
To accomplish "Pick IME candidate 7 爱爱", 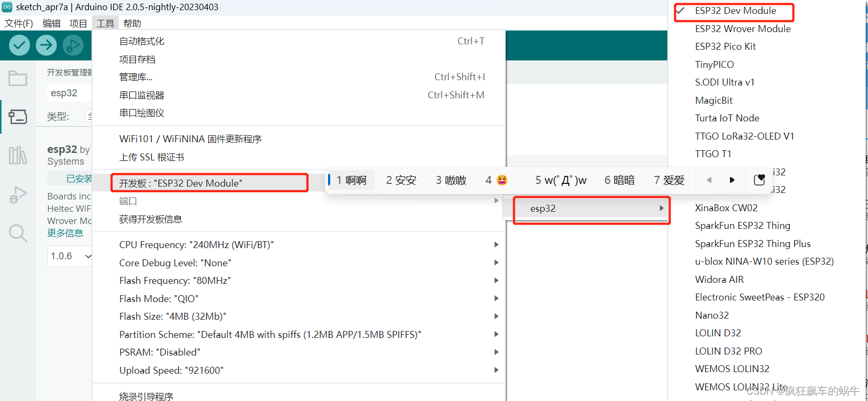I will coord(669,180).
